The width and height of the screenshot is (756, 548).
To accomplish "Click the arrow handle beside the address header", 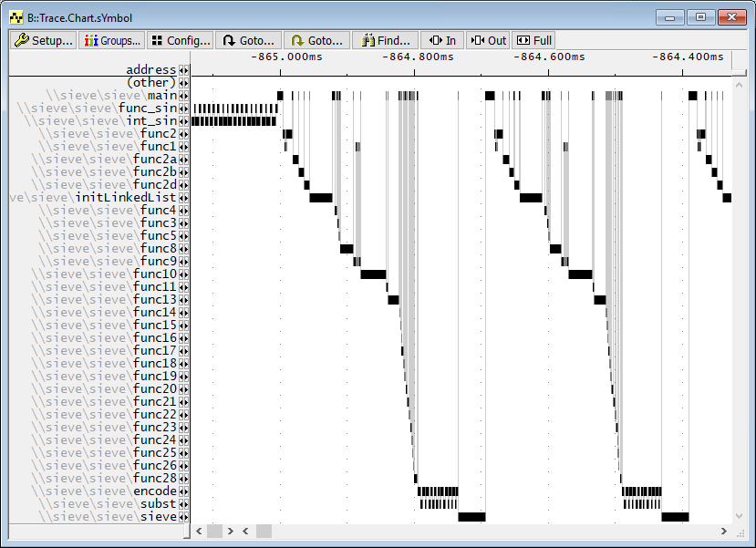I will point(184,70).
